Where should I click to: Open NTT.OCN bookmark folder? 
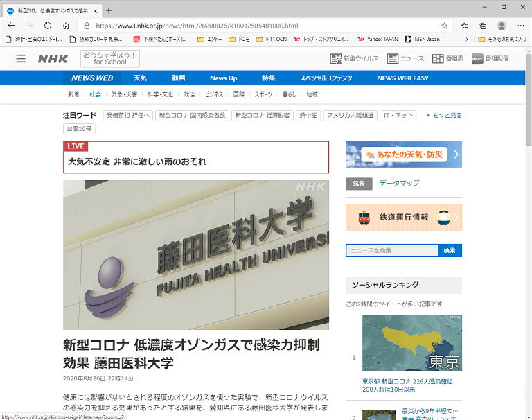272,40
